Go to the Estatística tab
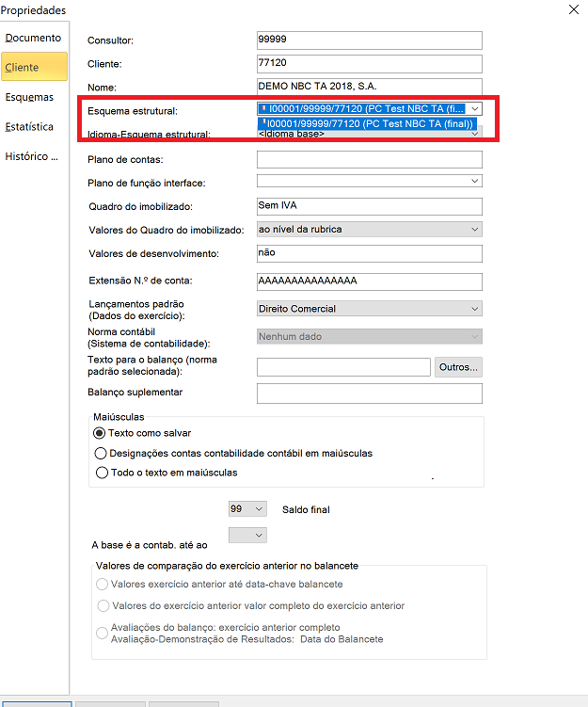 tap(29, 127)
